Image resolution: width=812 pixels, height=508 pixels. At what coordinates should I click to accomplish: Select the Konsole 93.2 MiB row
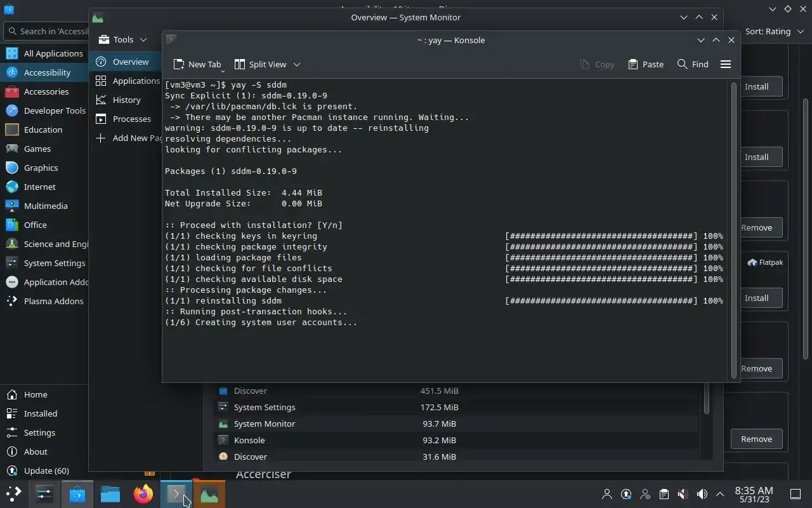(457, 440)
